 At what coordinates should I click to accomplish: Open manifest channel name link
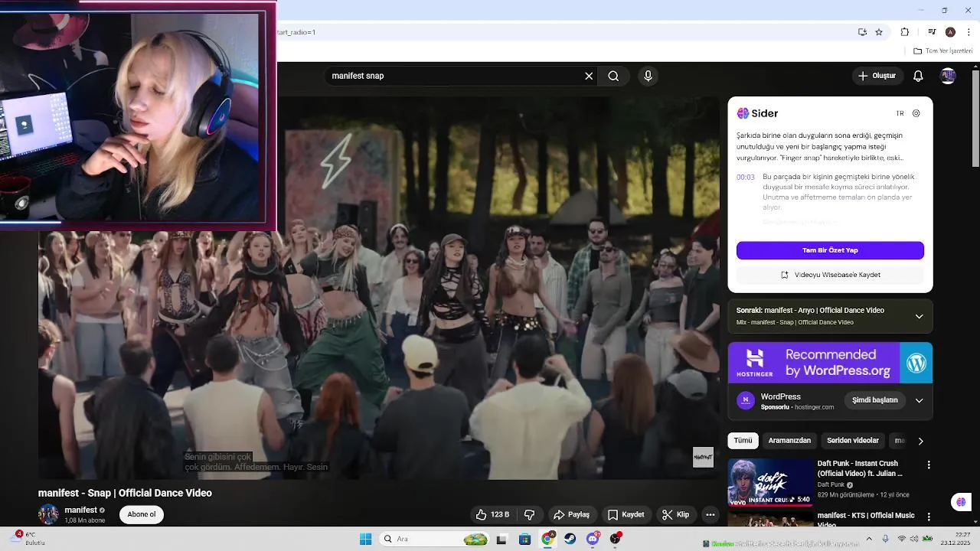coord(80,510)
